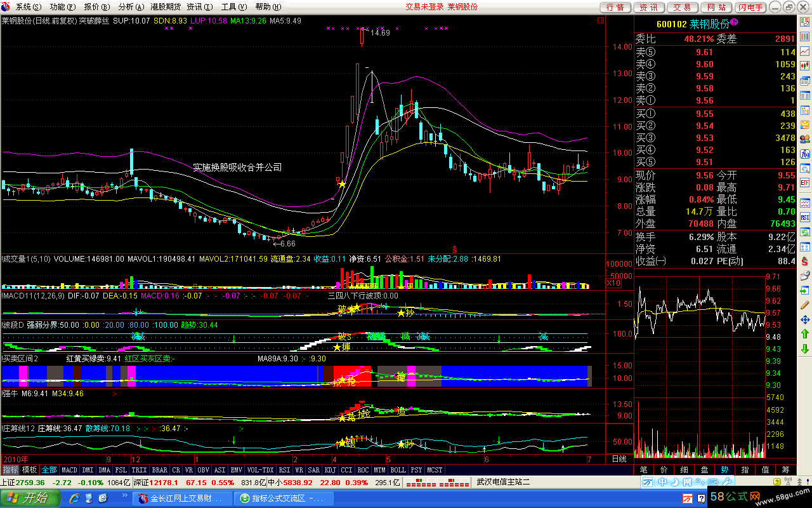
Task: Click the red dollar sign sidebar icon
Action: (x=805, y=262)
